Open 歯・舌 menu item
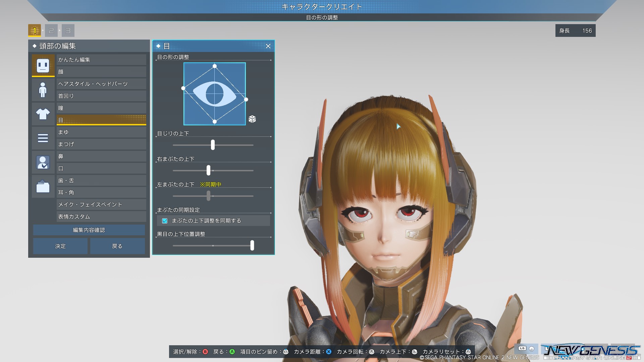This screenshot has width=644, height=362. point(101,180)
